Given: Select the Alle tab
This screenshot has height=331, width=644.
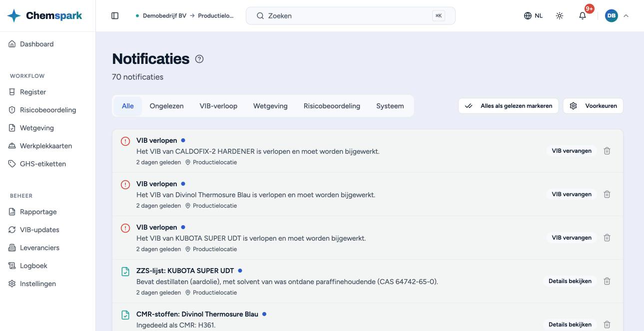Looking at the screenshot, I should (x=128, y=106).
